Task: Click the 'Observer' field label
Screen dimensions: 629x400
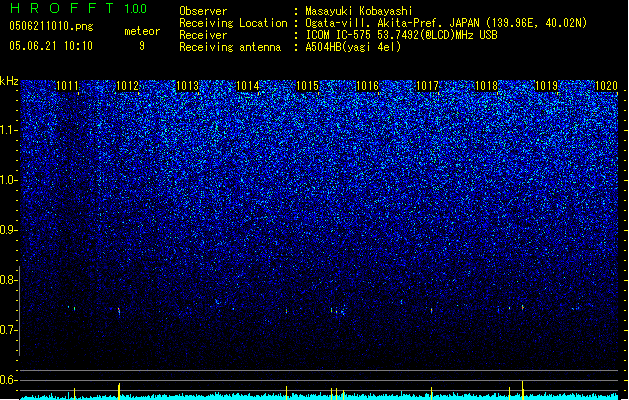Action: click(203, 11)
